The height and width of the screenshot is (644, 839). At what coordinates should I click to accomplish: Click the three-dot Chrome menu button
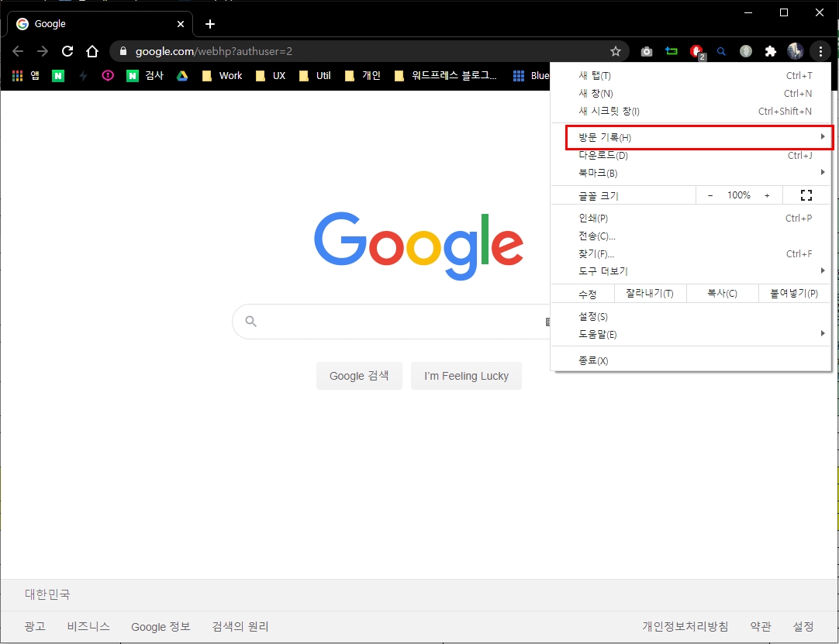click(820, 51)
